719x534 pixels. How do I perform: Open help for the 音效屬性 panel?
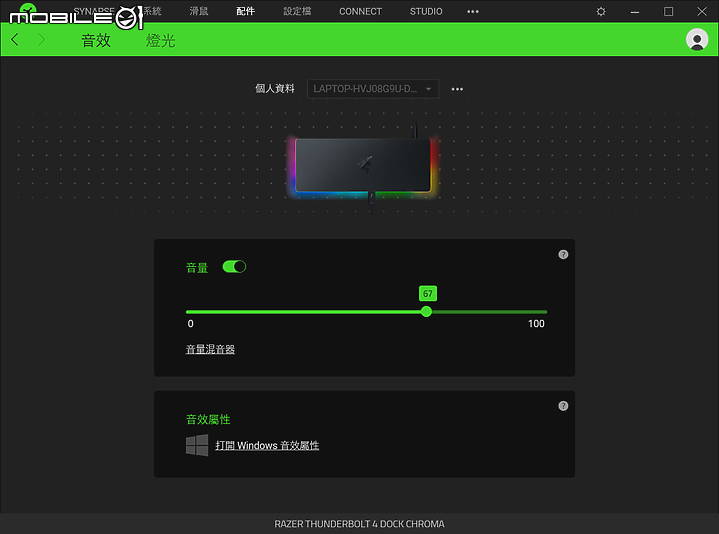(563, 406)
